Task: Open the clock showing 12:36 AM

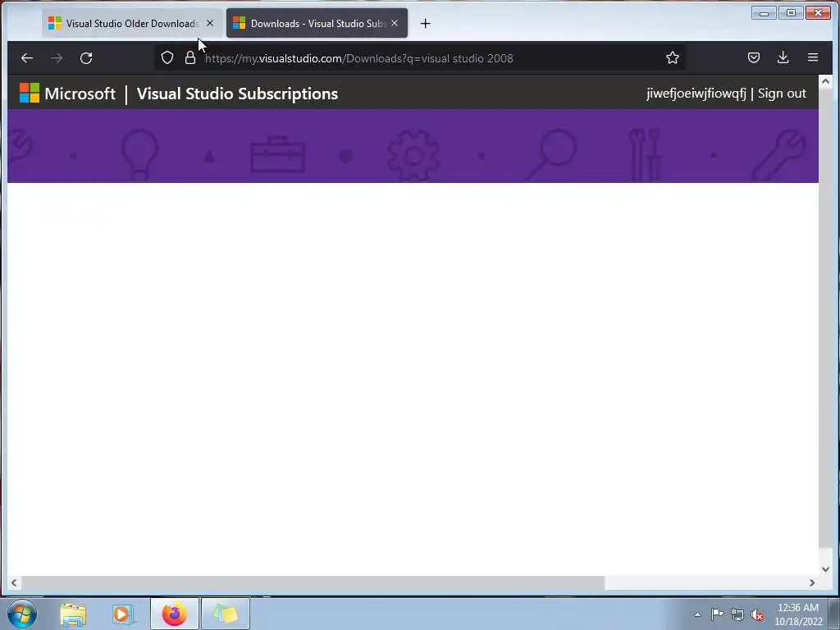Action: tap(798, 614)
